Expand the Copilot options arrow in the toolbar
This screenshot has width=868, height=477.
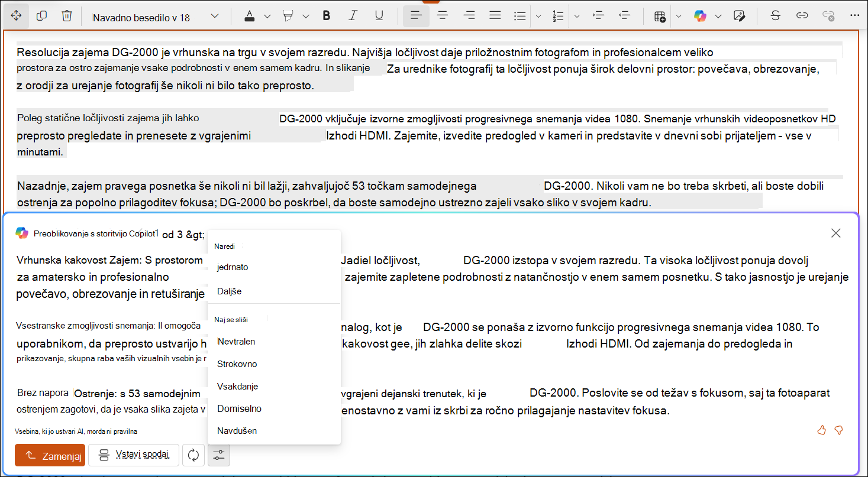pyautogui.click(x=718, y=16)
